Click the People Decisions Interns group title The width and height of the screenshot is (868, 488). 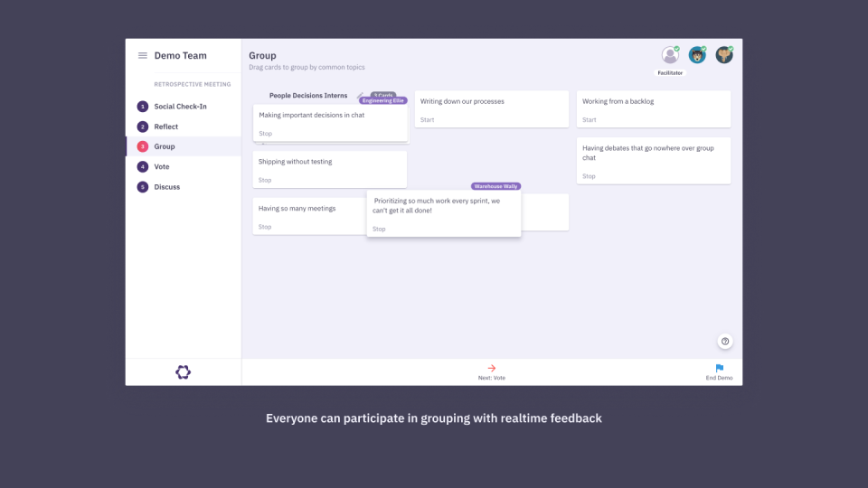point(307,96)
